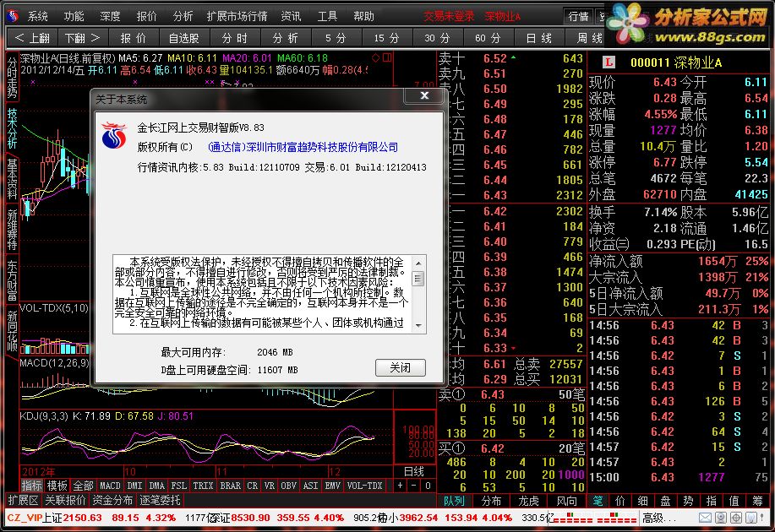Click the app logo icon in menu bar
Image resolution: width=775 pixels, height=532 pixels.
13,16
